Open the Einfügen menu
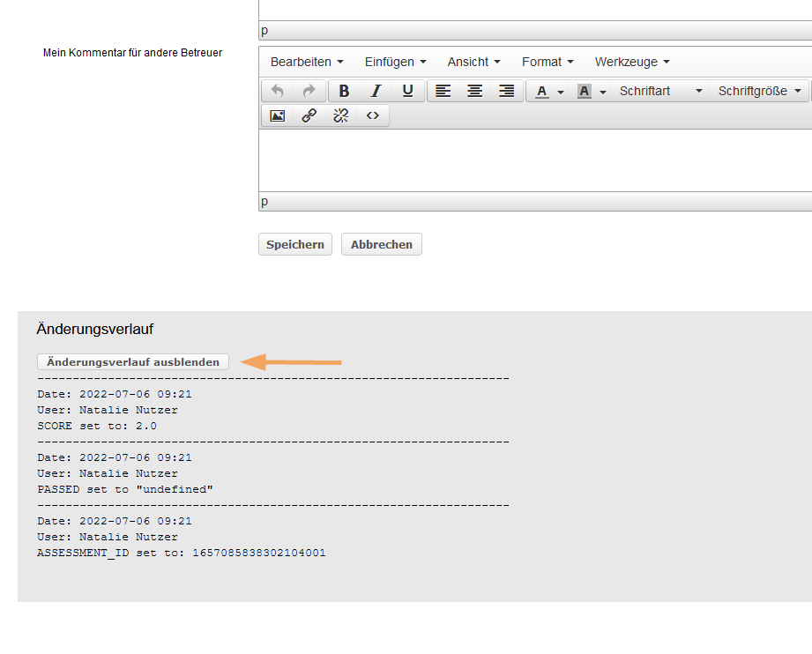 (x=395, y=62)
